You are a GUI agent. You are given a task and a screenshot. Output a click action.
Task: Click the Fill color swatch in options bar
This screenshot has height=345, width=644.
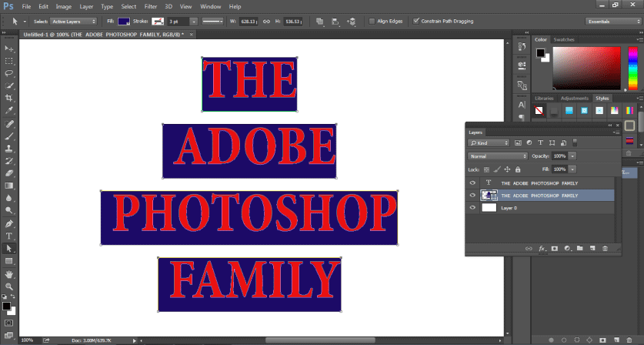(x=124, y=22)
